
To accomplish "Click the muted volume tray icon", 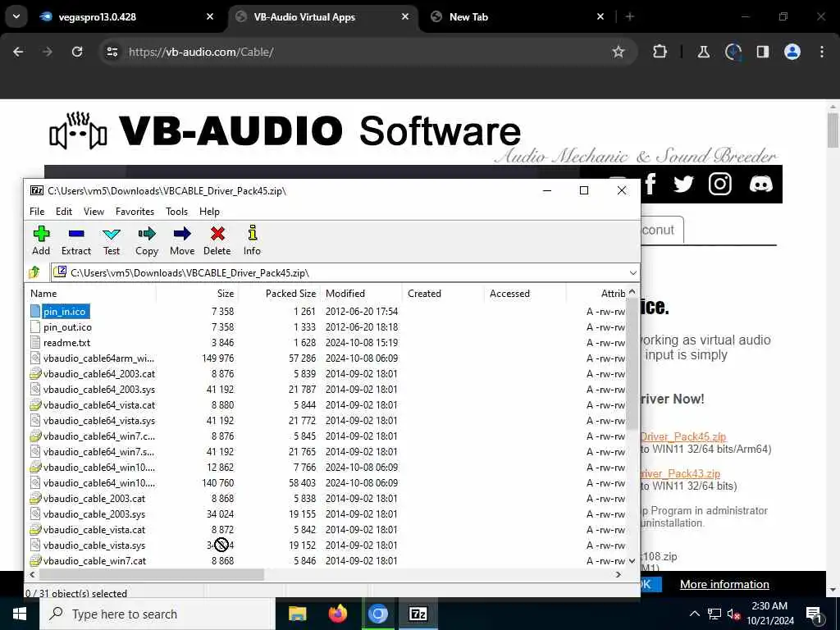I will pos(733,614).
